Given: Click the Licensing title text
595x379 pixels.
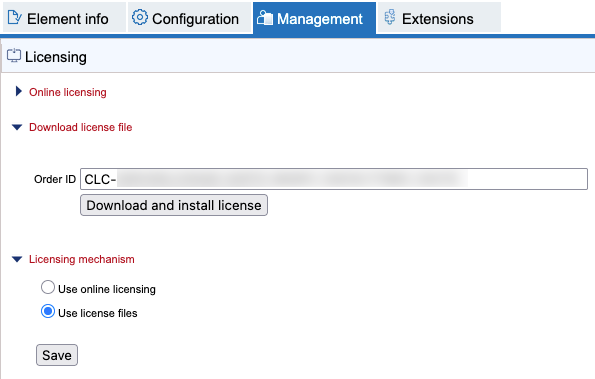Looking at the screenshot, I should point(56,57).
